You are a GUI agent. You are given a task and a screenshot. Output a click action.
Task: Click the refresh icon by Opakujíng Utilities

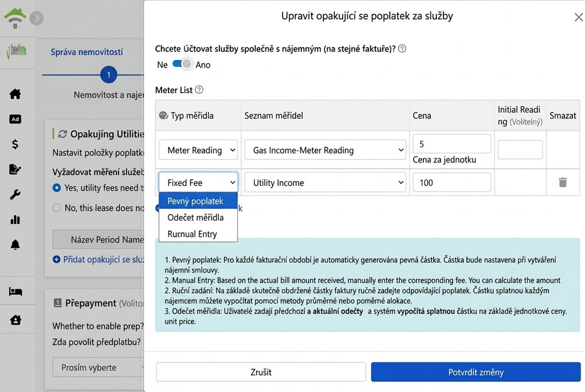[x=62, y=134]
